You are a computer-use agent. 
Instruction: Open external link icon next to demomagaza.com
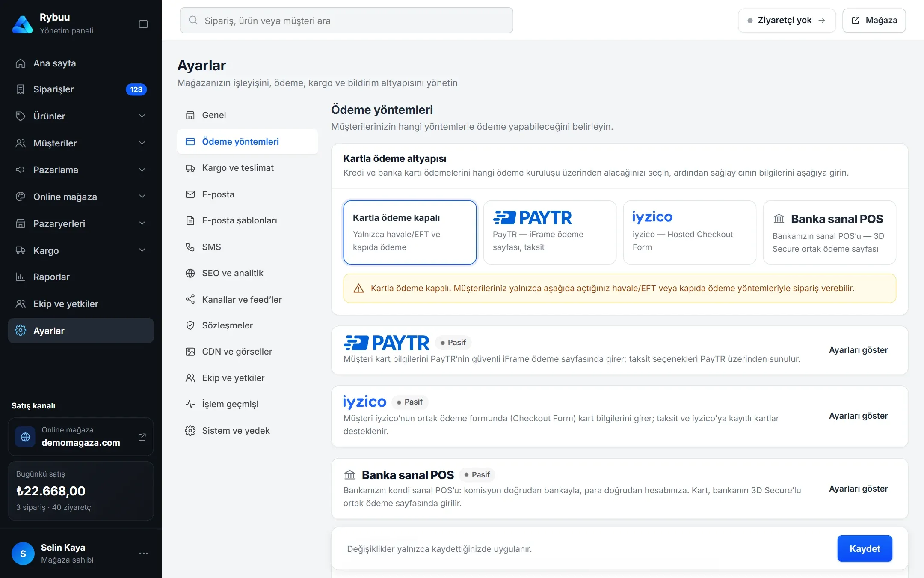click(x=142, y=437)
